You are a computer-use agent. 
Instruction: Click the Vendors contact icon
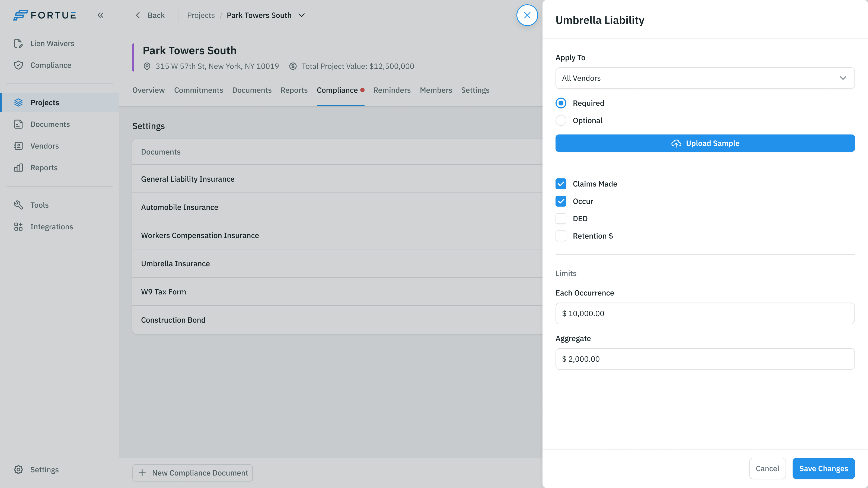[18, 146]
